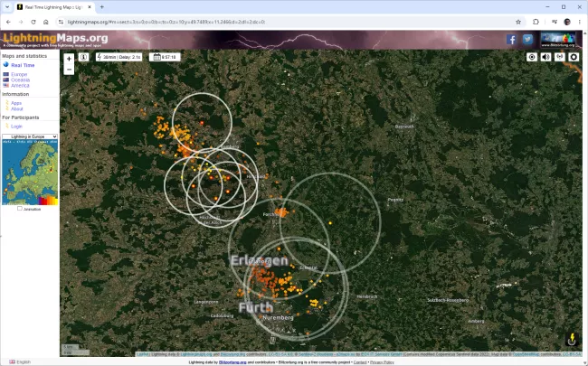Open the Blitzortung.org banner image
Screen dimensions: 588x366
coord(557,40)
